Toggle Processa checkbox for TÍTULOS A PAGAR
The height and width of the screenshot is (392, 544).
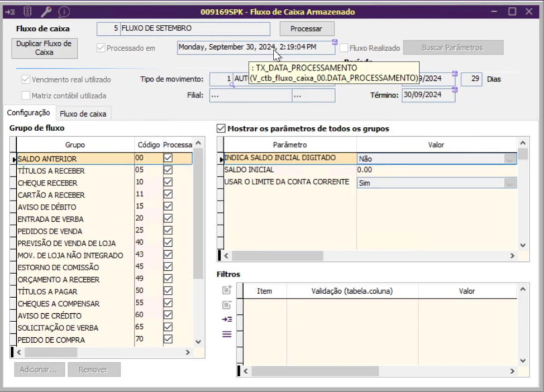click(x=168, y=291)
